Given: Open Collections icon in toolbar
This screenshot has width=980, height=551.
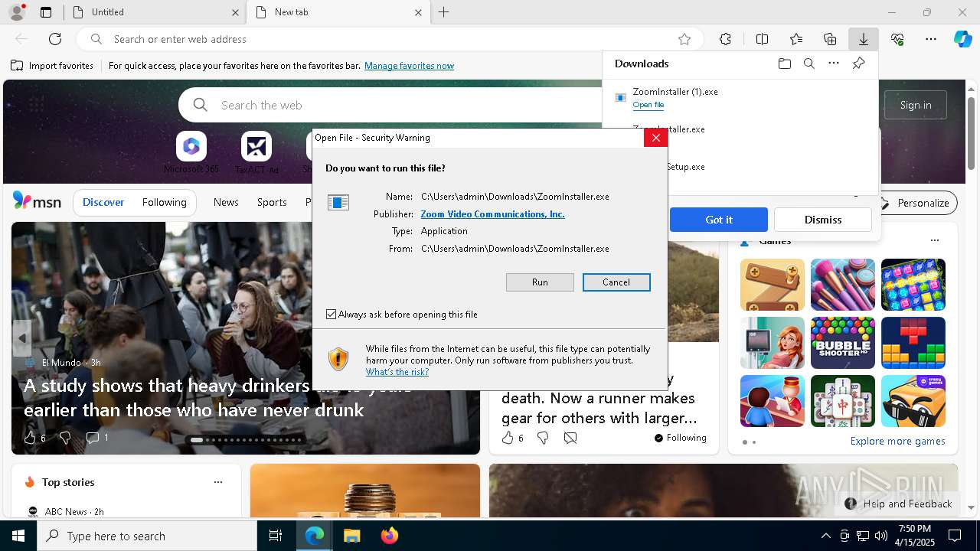Looking at the screenshot, I should tap(830, 39).
